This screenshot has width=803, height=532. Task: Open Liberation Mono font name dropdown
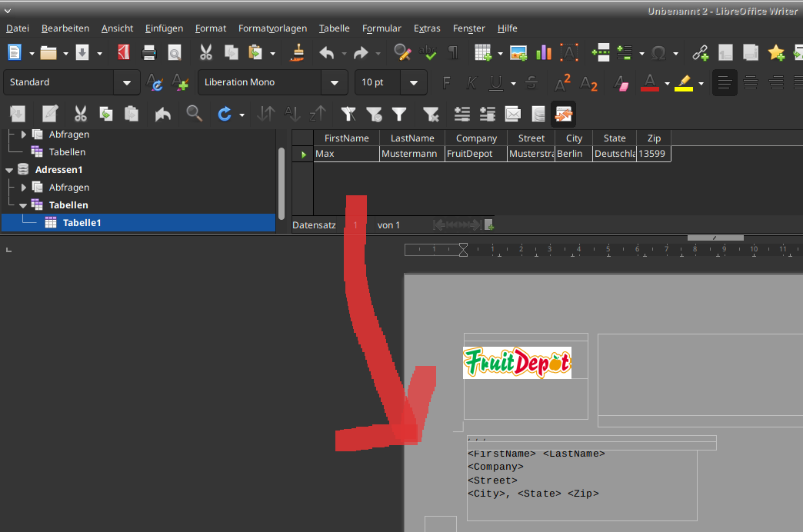[335, 82]
